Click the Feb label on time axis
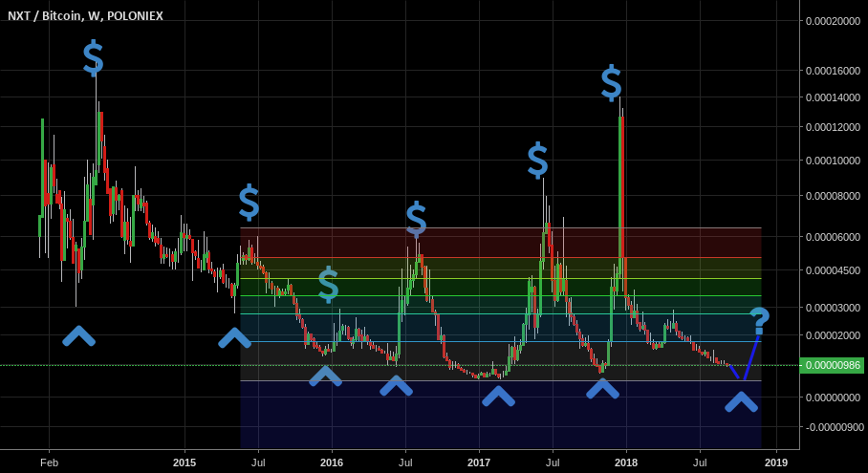This screenshot has width=868, height=473. 49,462
